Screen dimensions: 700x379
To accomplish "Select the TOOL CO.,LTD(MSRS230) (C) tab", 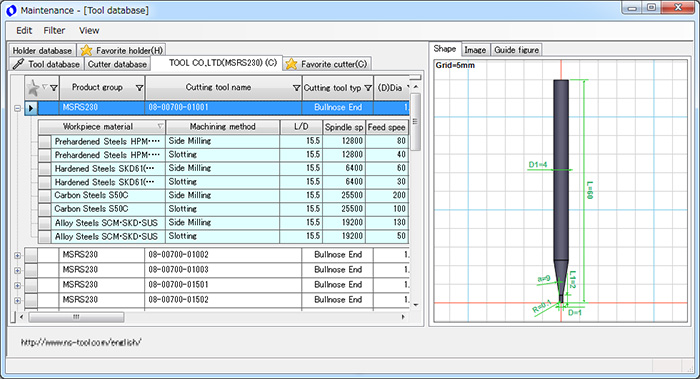I will [217, 62].
